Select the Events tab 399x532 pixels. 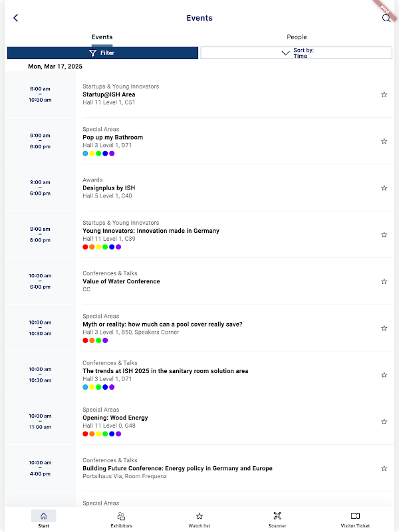click(x=102, y=37)
